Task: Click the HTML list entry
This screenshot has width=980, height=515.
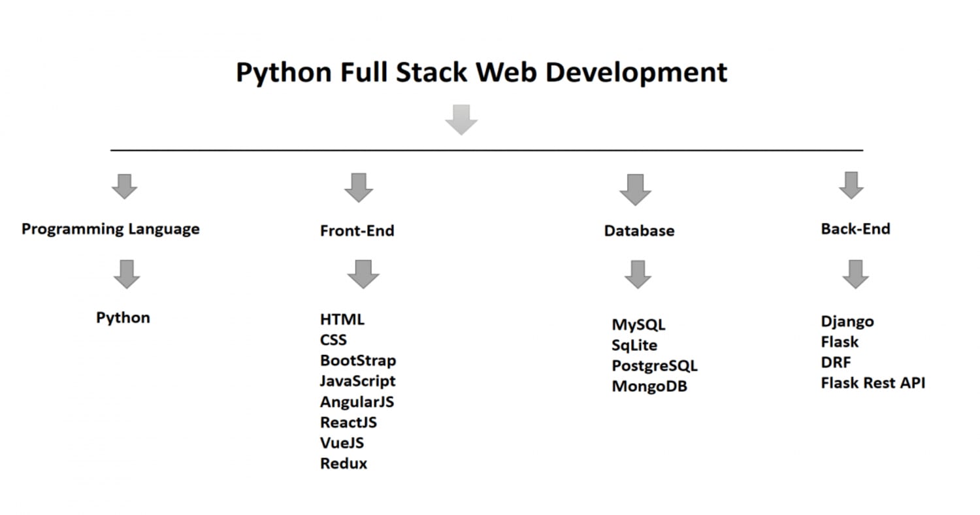Action: point(342,320)
